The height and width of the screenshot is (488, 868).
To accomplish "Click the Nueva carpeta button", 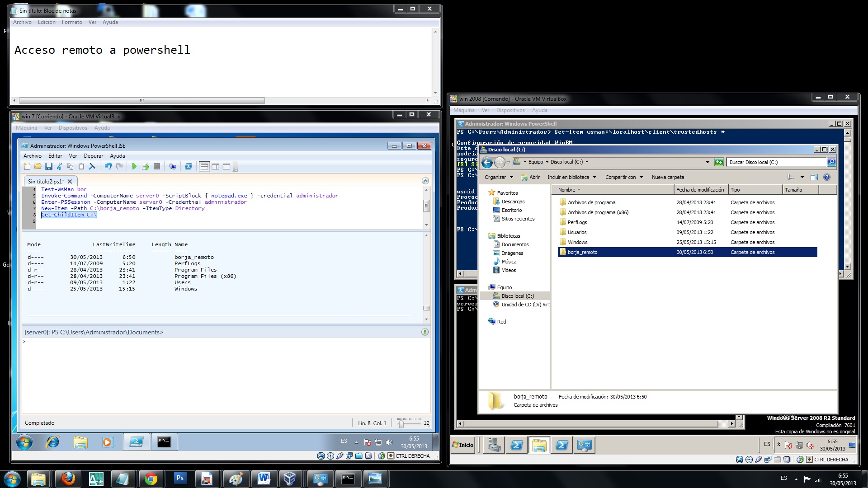I will [x=668, y=177].
